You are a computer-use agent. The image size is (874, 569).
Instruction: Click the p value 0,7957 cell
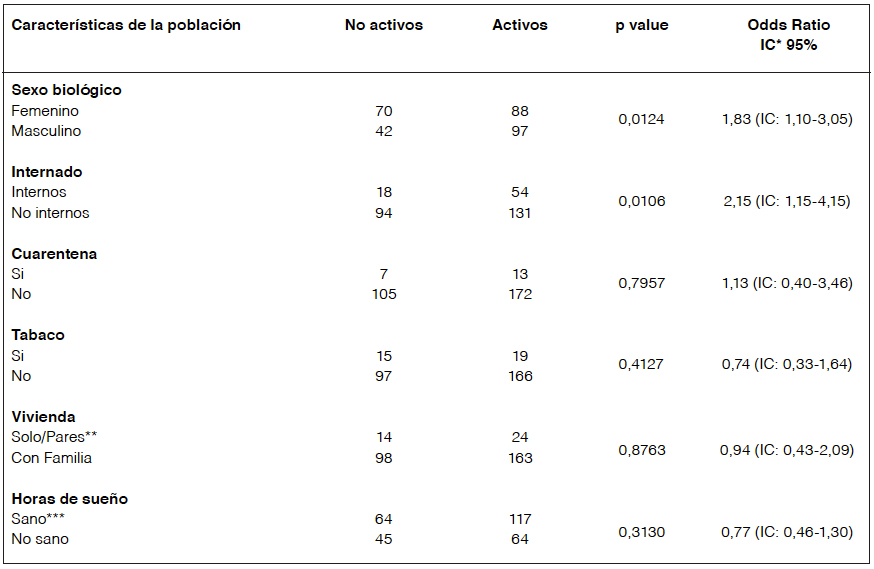[x=641, y=284]
